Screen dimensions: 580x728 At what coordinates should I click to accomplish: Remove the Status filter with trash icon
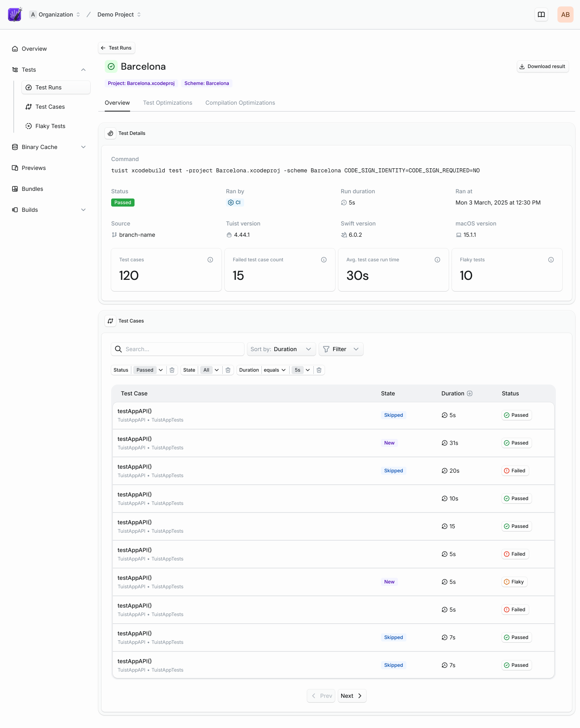click(x=172, y=370)
